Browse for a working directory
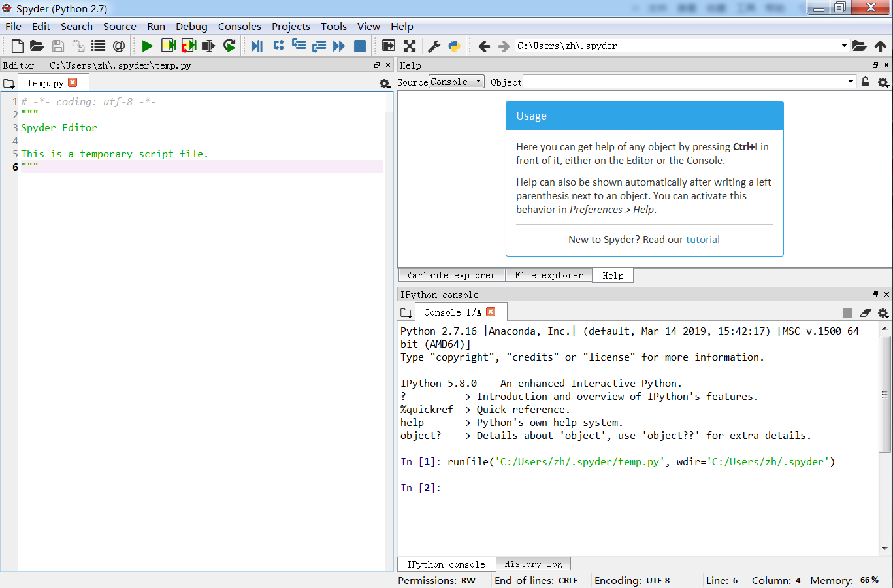This screenshot has height=588, width=893. click(860, 46)
